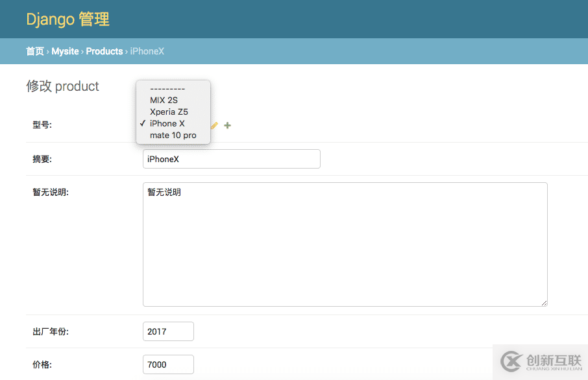Select the checked iPhone X option
The image size is (588, 380).
coord(173,123)
